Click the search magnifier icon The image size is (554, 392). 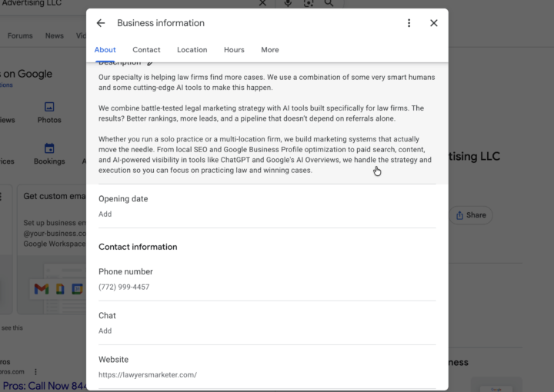coord(329,3)
